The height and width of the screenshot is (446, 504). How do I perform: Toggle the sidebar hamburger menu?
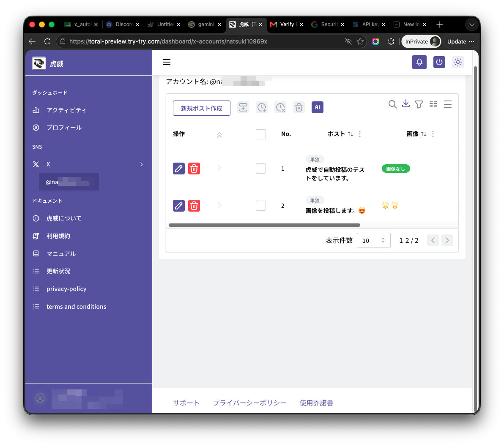167,62
